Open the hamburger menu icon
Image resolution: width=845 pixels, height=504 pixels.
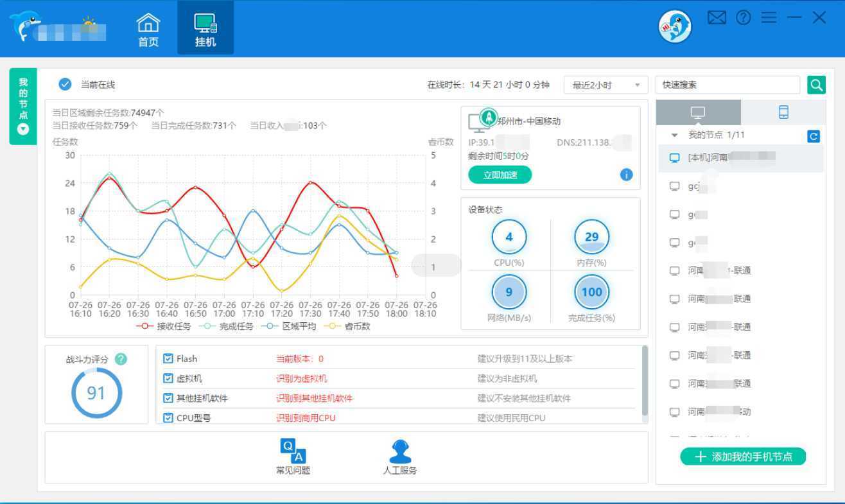tap(769, 18)
